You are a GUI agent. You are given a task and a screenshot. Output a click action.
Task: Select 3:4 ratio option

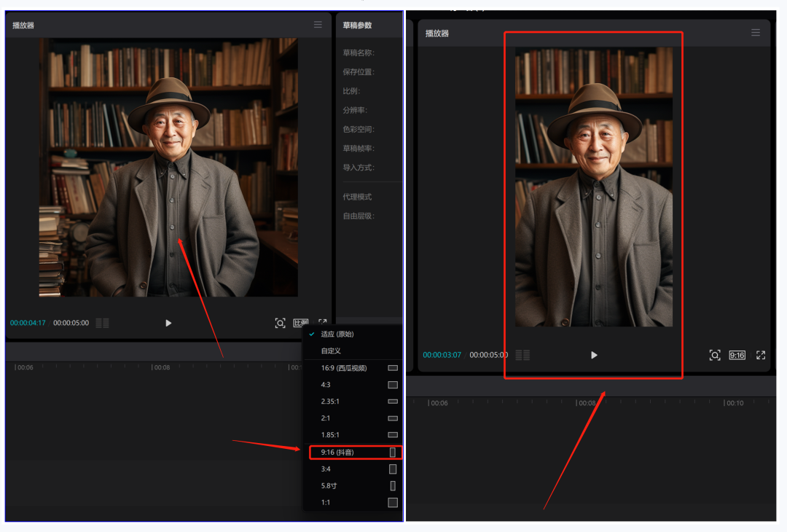(x=326, y=469)
